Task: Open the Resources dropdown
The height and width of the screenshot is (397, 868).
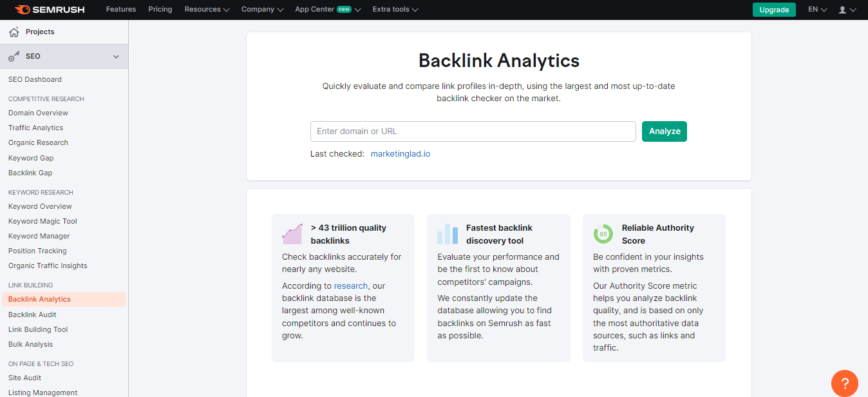Action: (207, 10)
